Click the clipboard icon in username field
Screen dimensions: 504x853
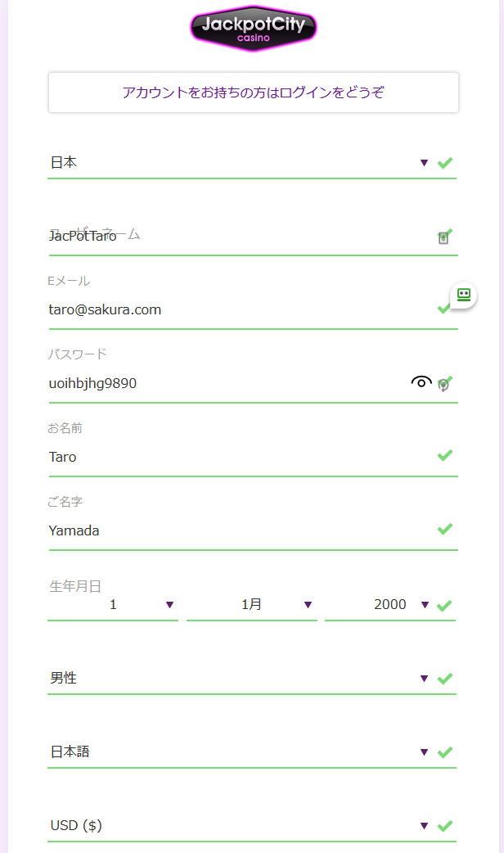(443, 237)
